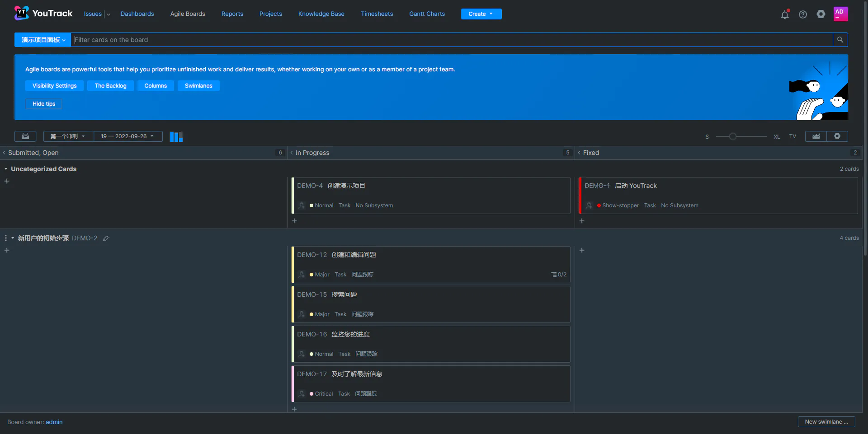The width and height of the screenshot is (868, 434).
Task: Click assignee avatar on DEMO-15 card
Action: point(302,314)
